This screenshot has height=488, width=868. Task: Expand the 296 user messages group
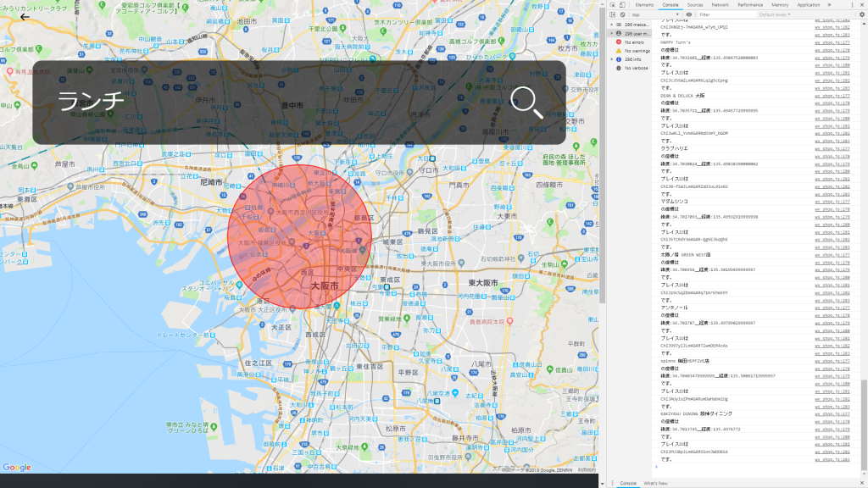click(612, 34)
